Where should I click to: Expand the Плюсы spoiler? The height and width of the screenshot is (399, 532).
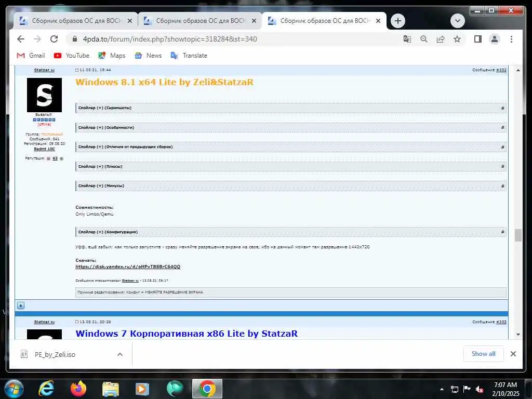tap(291, 167)
